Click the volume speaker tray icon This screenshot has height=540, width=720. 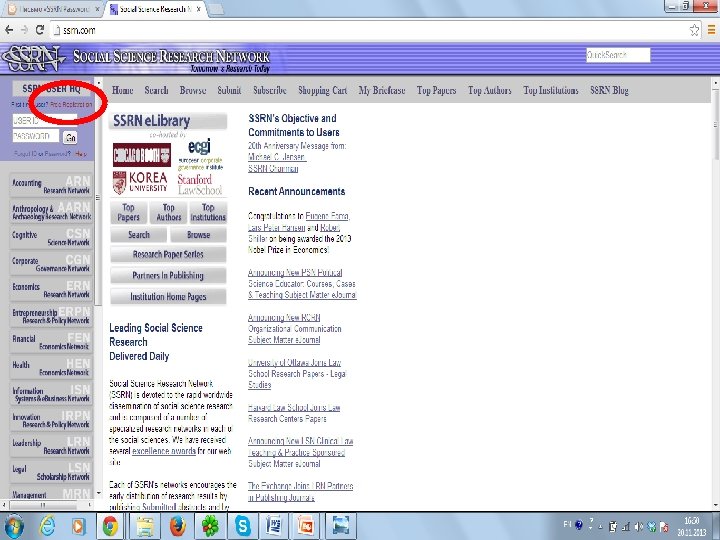(639, 527)
